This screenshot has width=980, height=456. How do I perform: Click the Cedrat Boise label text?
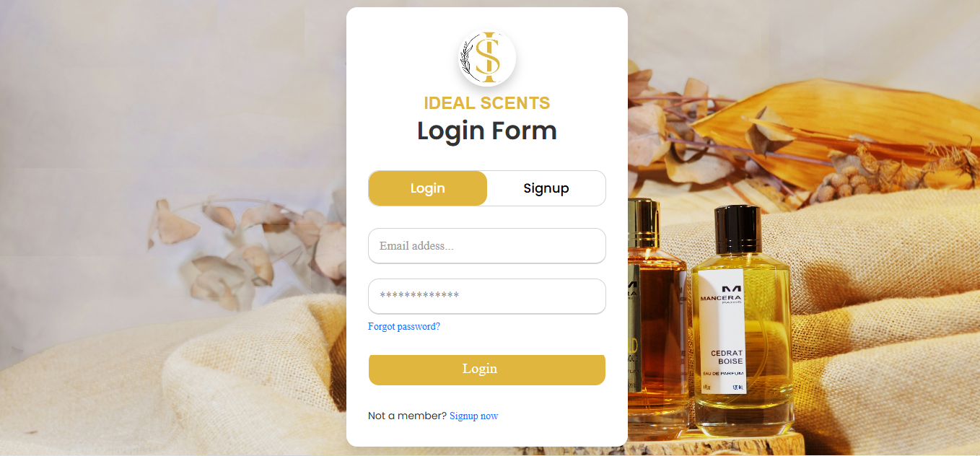[727, 356]
